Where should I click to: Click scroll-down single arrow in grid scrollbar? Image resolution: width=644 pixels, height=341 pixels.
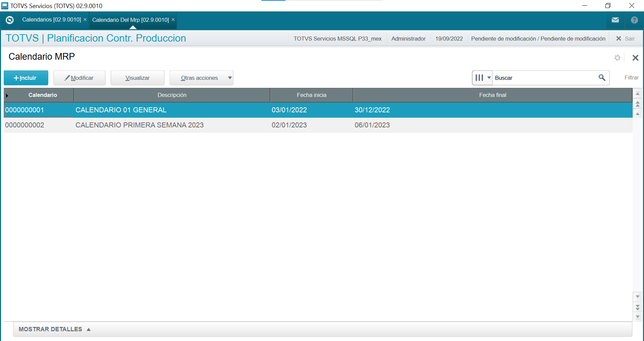coord(638,297)
